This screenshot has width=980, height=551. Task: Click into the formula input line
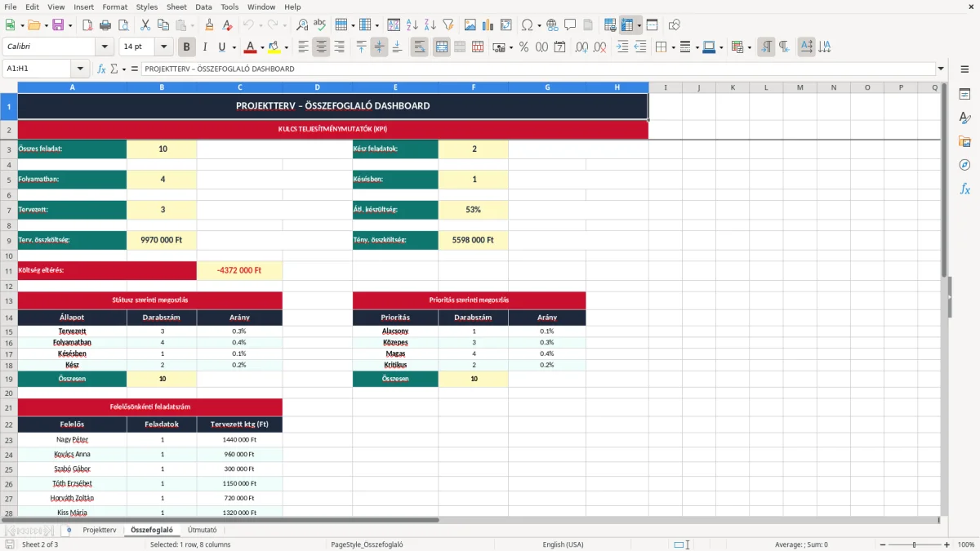click(537, 69)
